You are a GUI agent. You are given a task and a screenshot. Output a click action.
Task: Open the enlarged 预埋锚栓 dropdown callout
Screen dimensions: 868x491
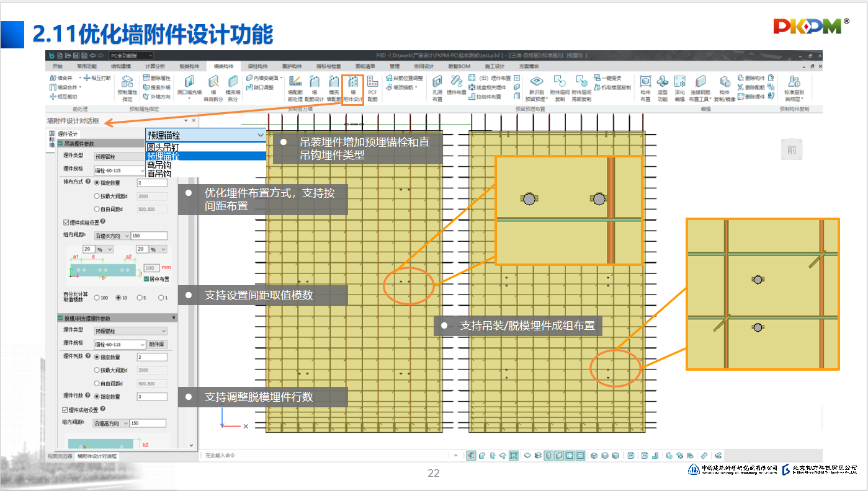(x=205, y=135)
